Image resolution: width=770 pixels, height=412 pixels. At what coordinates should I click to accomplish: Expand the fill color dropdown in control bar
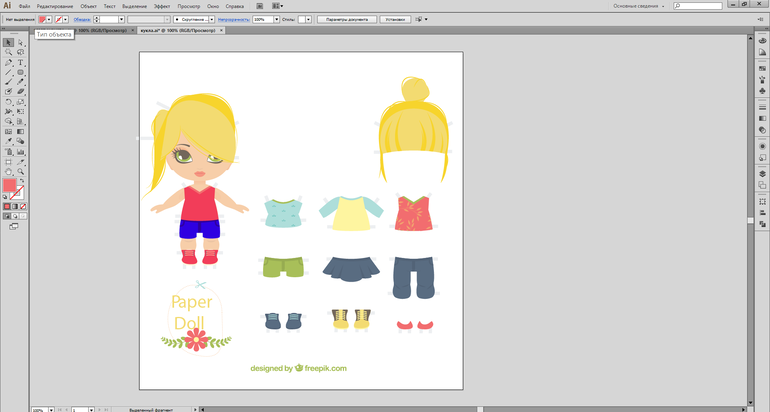[x=51, y=19]
